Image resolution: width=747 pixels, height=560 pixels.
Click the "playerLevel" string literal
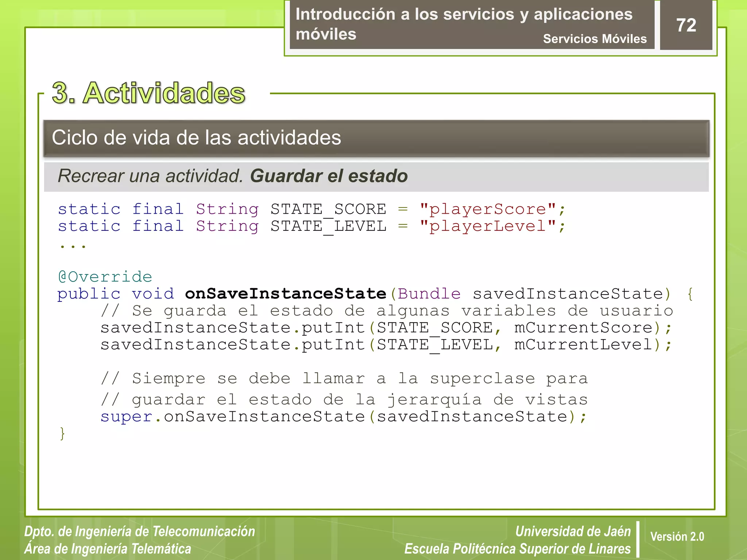[488, 226]
